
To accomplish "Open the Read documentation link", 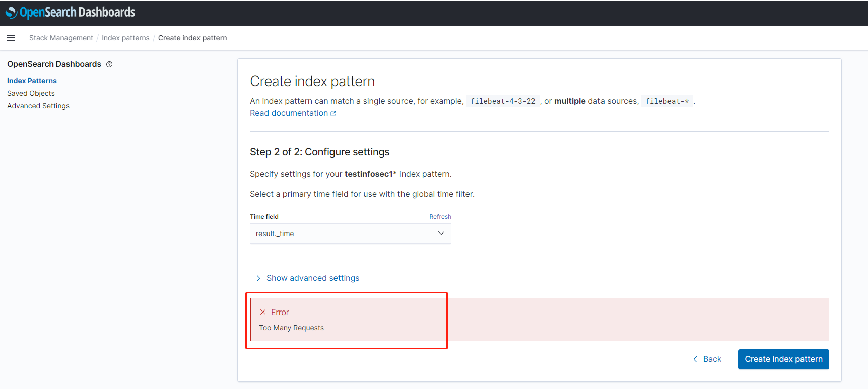I will coord(289,113).
